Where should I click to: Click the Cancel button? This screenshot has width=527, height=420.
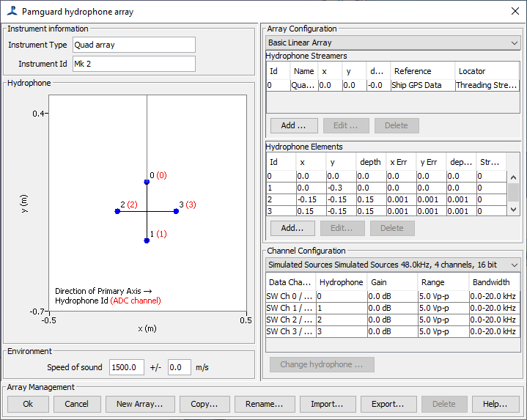click(77, 404)
